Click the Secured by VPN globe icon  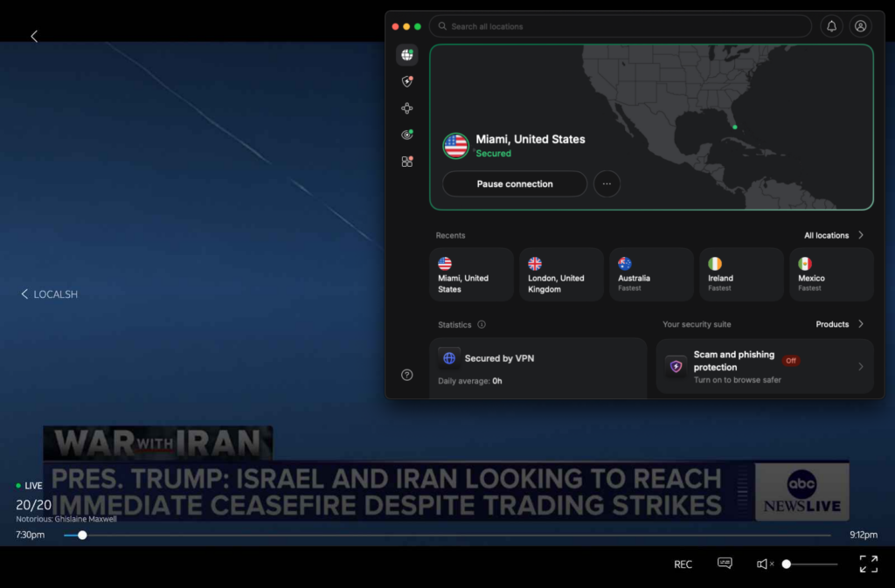[x=449, y=358]
